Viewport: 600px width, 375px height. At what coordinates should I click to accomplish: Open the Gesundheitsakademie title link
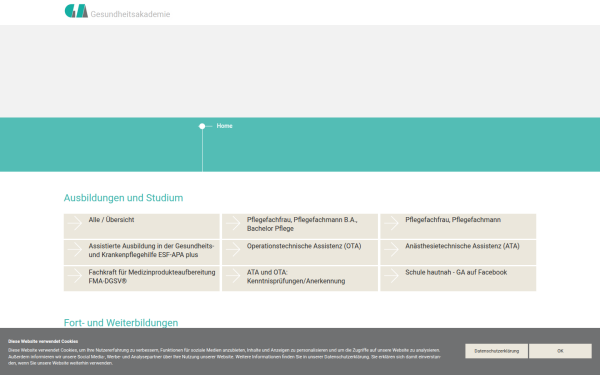(x=130, y=14)
